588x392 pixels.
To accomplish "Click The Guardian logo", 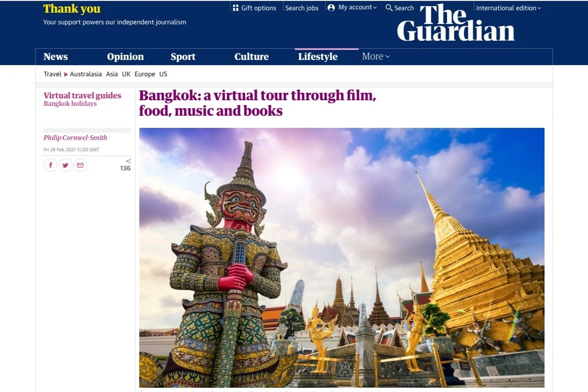I will [x=455, y=23].
